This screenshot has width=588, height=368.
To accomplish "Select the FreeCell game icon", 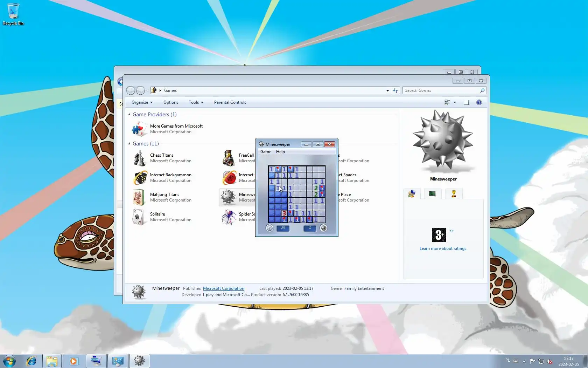I will coord(229,158).
